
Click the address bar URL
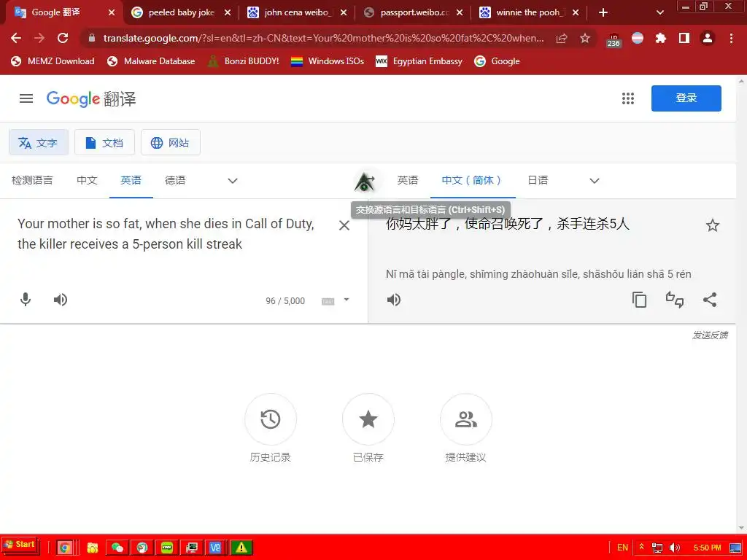click(x=323, y=38)
